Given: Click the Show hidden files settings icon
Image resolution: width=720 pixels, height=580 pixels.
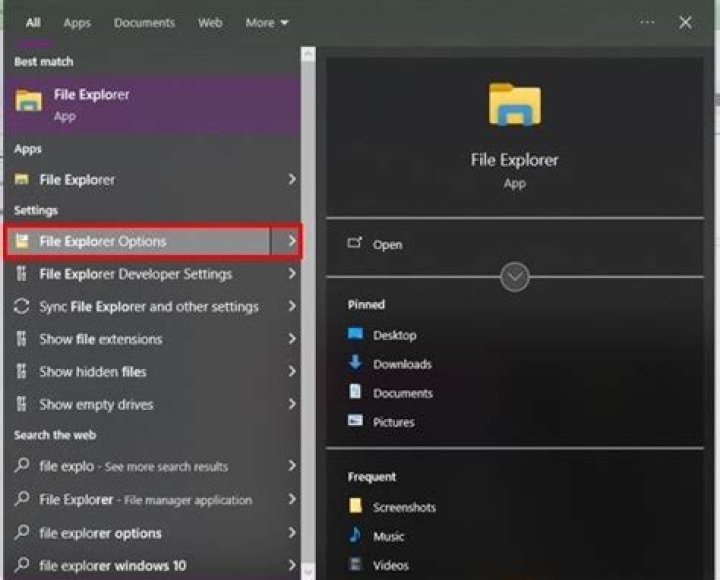Looking at the screenshot, I should 22,371.
